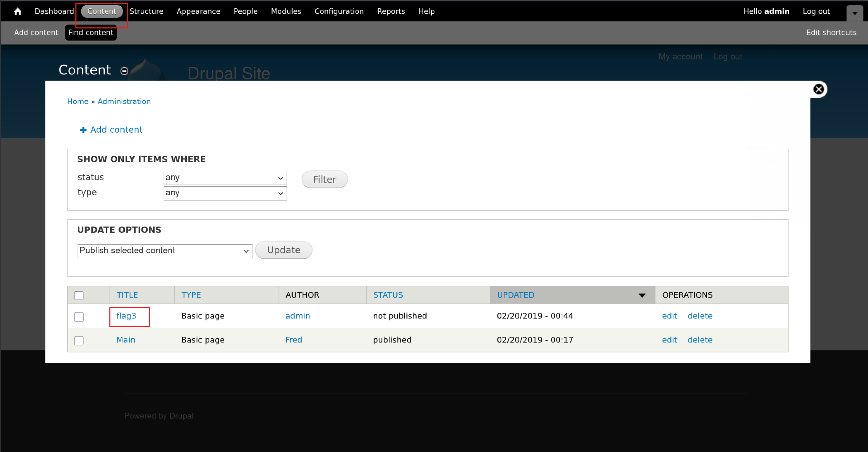Click 'Basic page' in flag3 row

click(203, 316)
